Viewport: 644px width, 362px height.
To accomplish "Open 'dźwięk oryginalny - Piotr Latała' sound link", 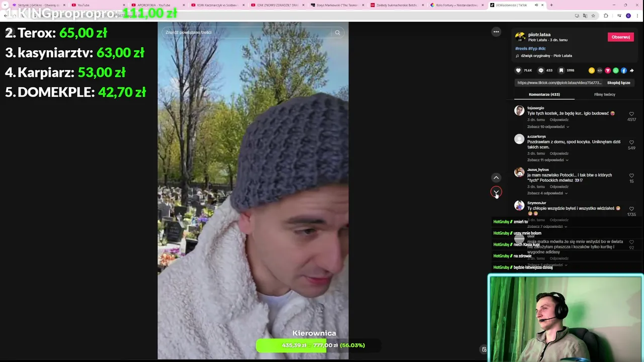I will (546, 56).
